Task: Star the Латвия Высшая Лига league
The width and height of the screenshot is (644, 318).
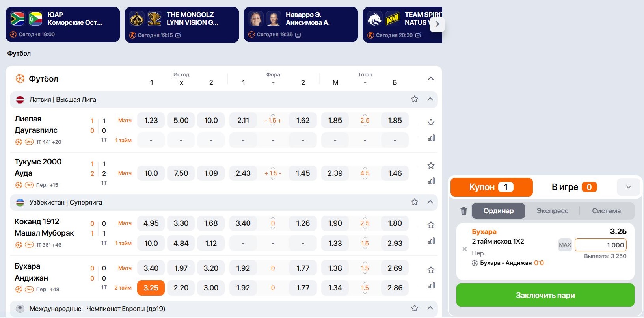Action: 415,99
